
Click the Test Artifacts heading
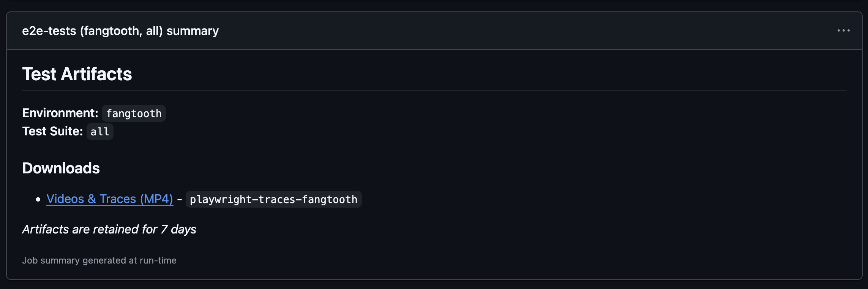pyautogui.click(x=77, y=74)
